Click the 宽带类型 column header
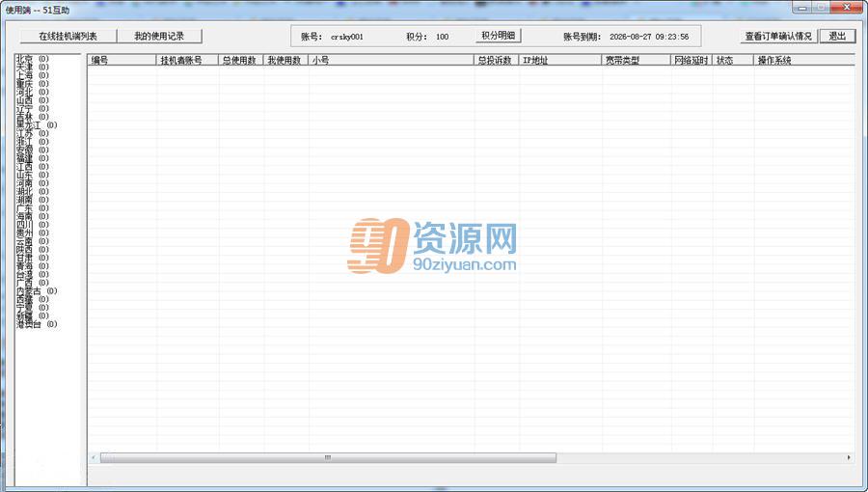 [637, 60]
